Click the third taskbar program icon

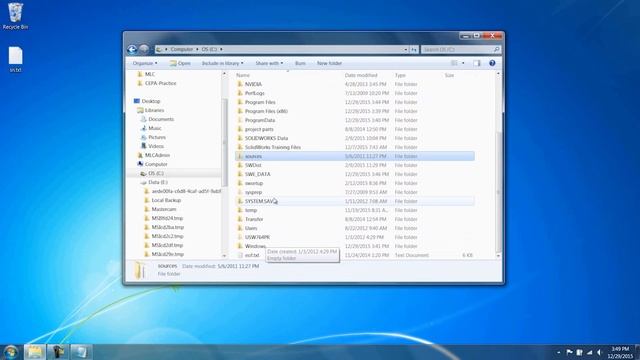pos(81,352)
